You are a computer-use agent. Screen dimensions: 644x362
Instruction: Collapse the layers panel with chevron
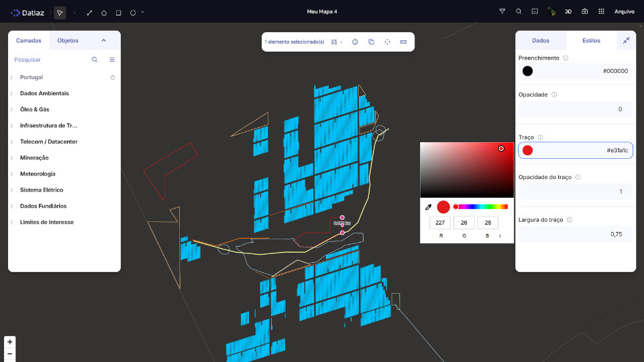coord(103,40)
